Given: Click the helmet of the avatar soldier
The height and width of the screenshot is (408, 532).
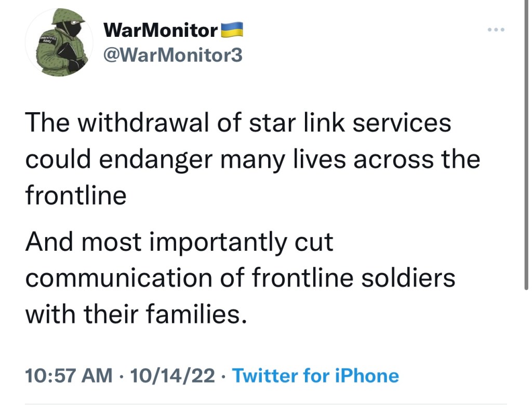Looking at the screenshot, I should pos(68,16).
